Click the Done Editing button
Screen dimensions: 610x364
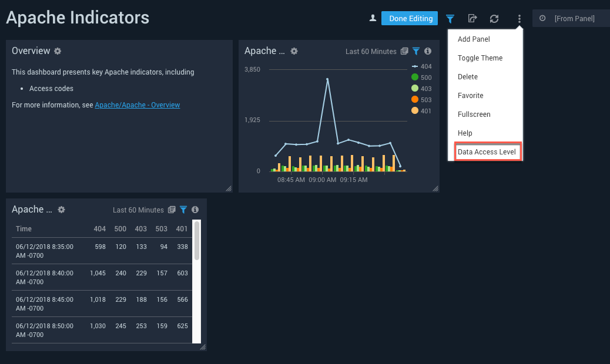[410, 19]
